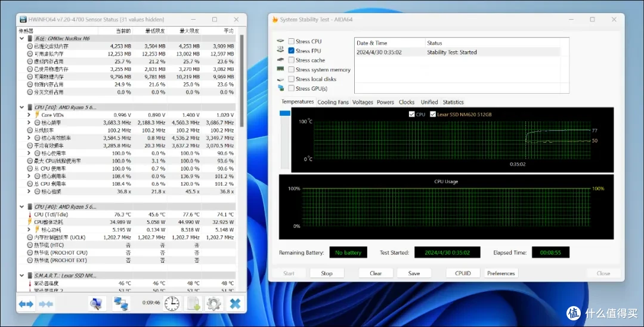Click the blue X close sensors icon

[x=235, y=304]
